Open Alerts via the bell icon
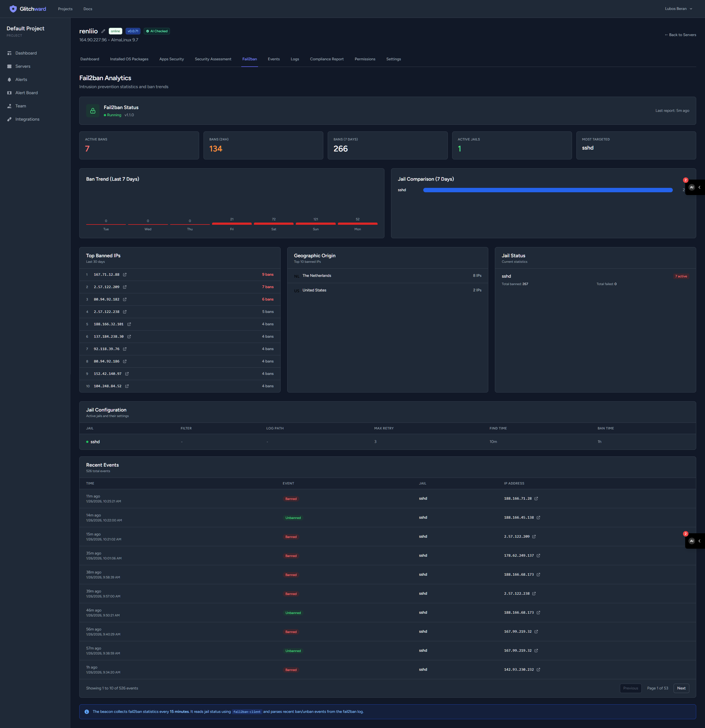The width and height of the screenshot is (705, 728). (9, 80)
